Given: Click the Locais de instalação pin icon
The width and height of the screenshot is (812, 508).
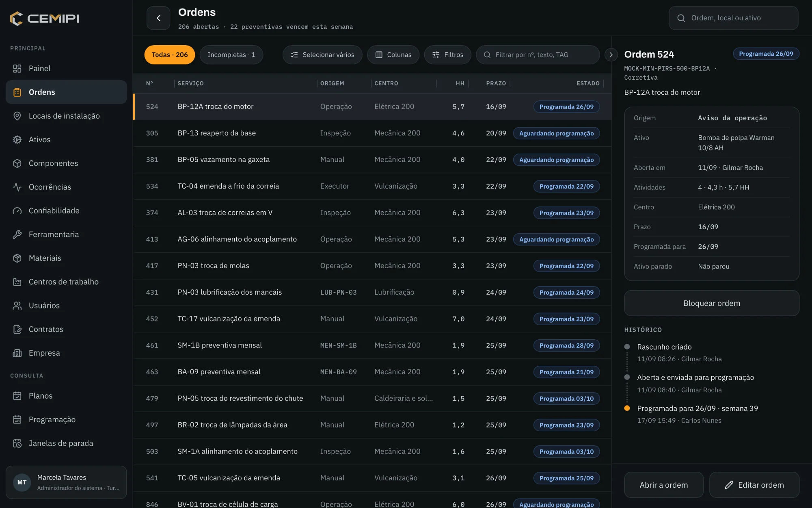Looking at the screenshot, I should point(17,116).
